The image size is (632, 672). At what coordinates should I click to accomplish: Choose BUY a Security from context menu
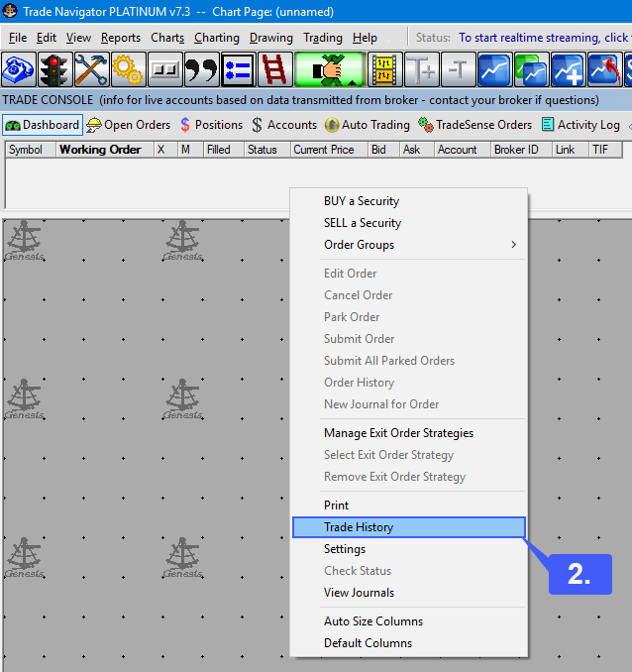[x=409, y=201]
